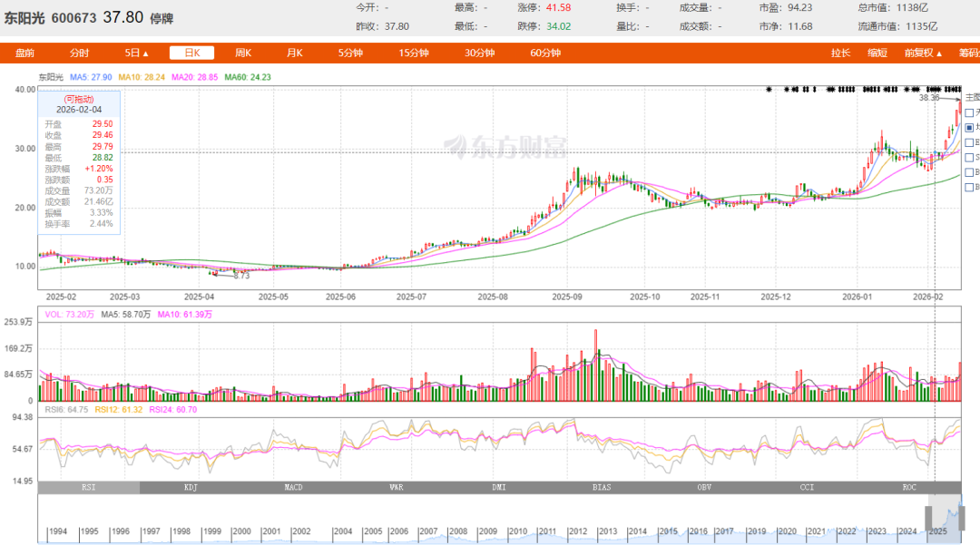
Task: Click the MA10: 28.24 legend label
Action: [142, 77]
